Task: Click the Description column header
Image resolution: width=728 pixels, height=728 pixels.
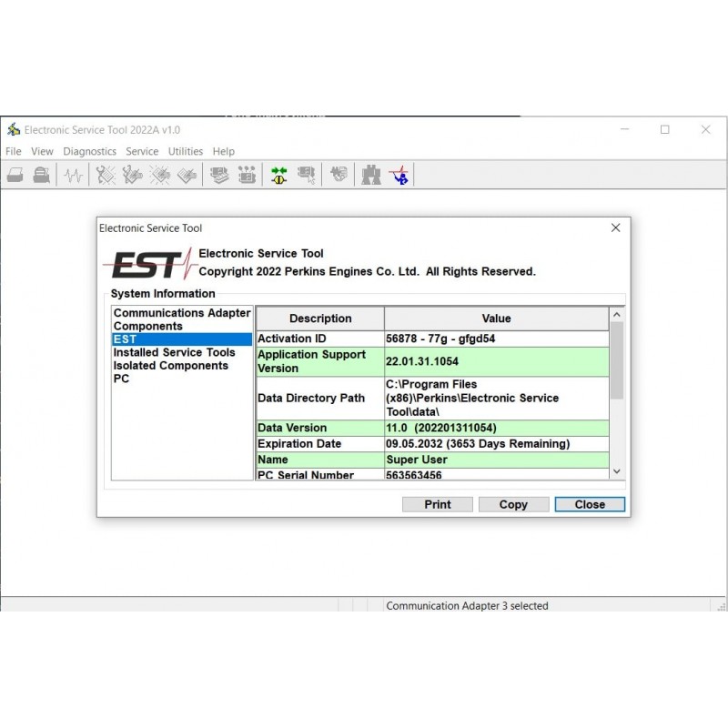Action: (320, 318)
